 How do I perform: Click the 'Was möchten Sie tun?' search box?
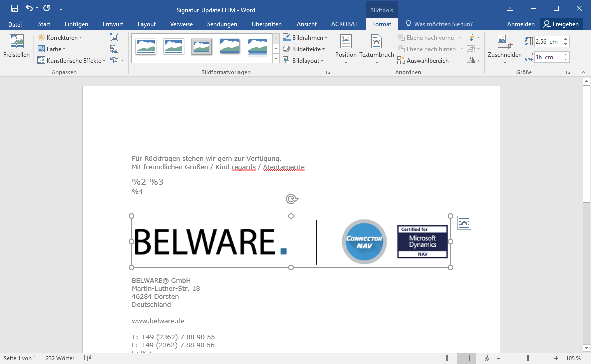tap(439, 24)
